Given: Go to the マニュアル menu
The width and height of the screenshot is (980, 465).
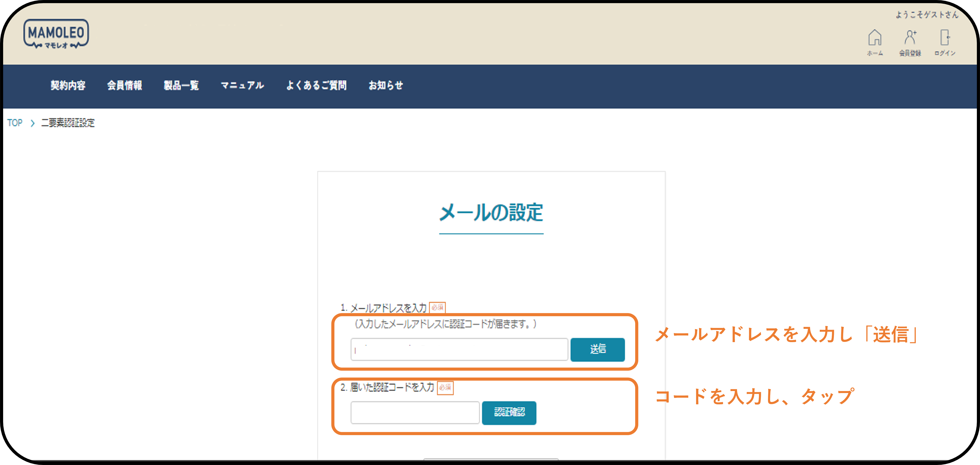Looking at the screenshot, I should (x=242, y=85).
